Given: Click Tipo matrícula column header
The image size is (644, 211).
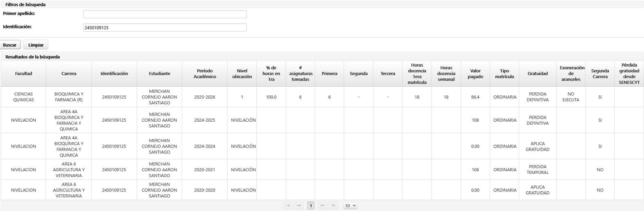Looking at the screenshot, I should (x=504, y=74).
